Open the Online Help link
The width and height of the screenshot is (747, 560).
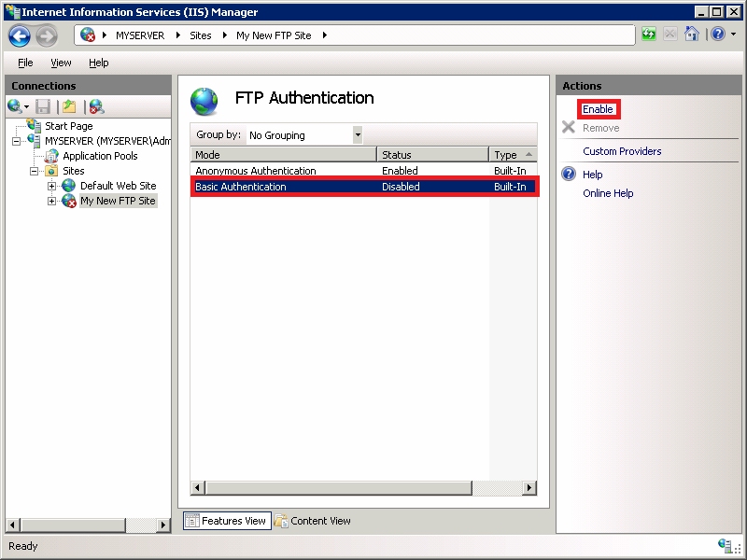pyautogui.click(x=608, y=193)
